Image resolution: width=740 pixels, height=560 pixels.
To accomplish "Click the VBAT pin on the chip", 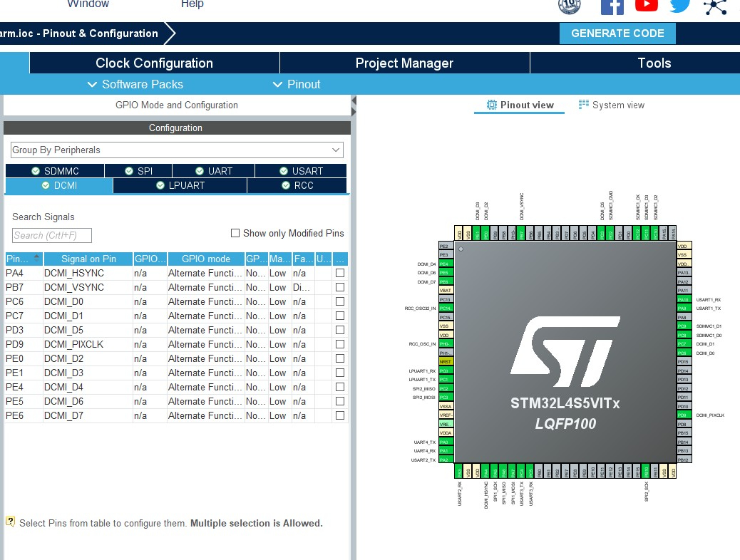I will tap(446, 291).
